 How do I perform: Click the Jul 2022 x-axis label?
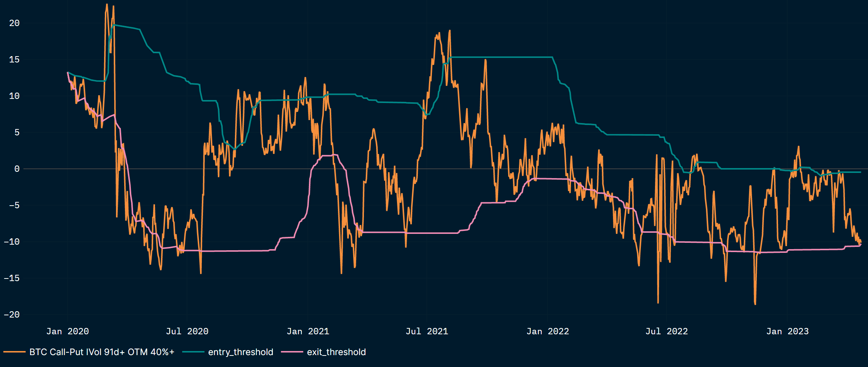click(x=667, y=331)
